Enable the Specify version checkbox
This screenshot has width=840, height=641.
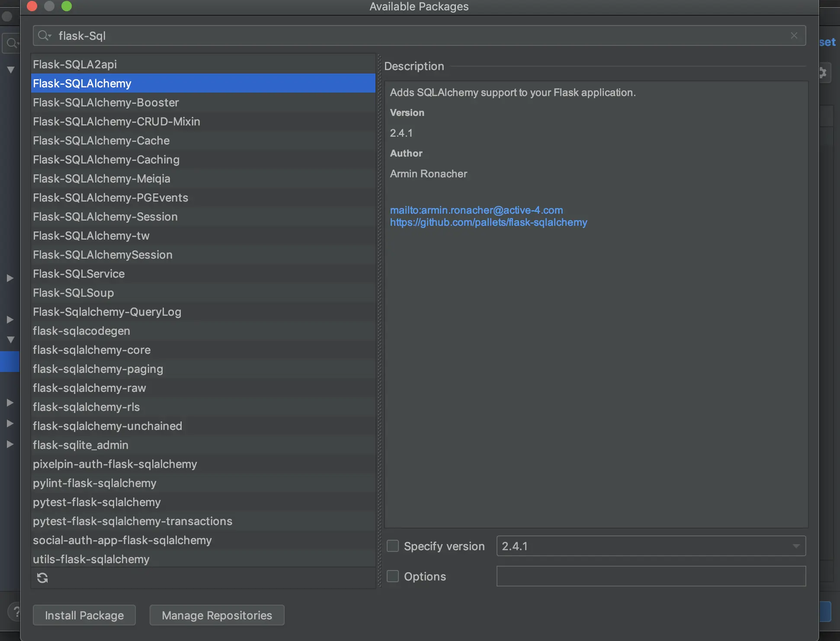tap(393, 546)
